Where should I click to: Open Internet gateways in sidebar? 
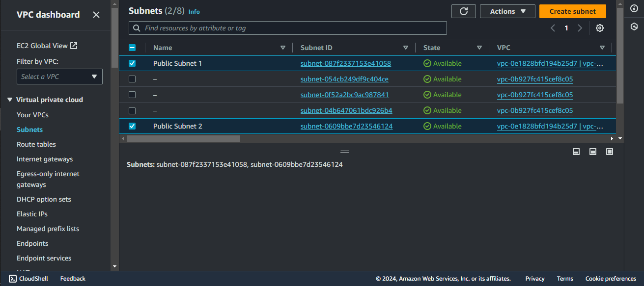click(45, 159)
